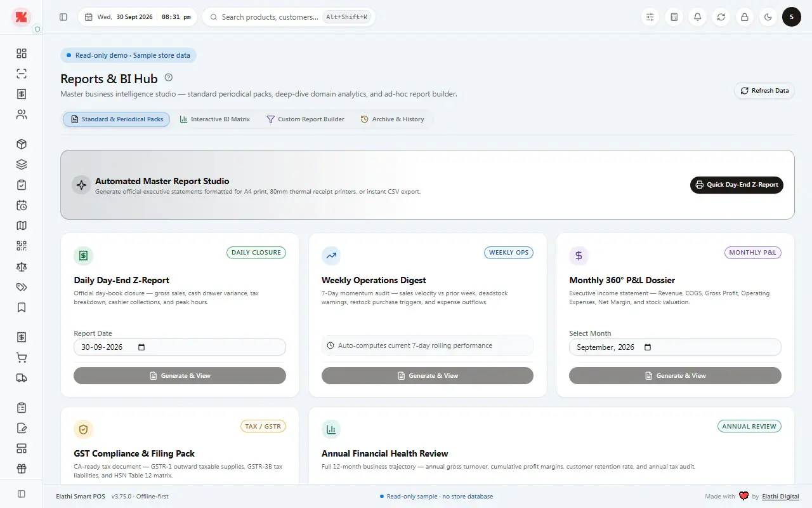The height and width of the screenshot is (508, 812).
Task: Click the stacked layers icon in sidebar
Action: point(22,164)
